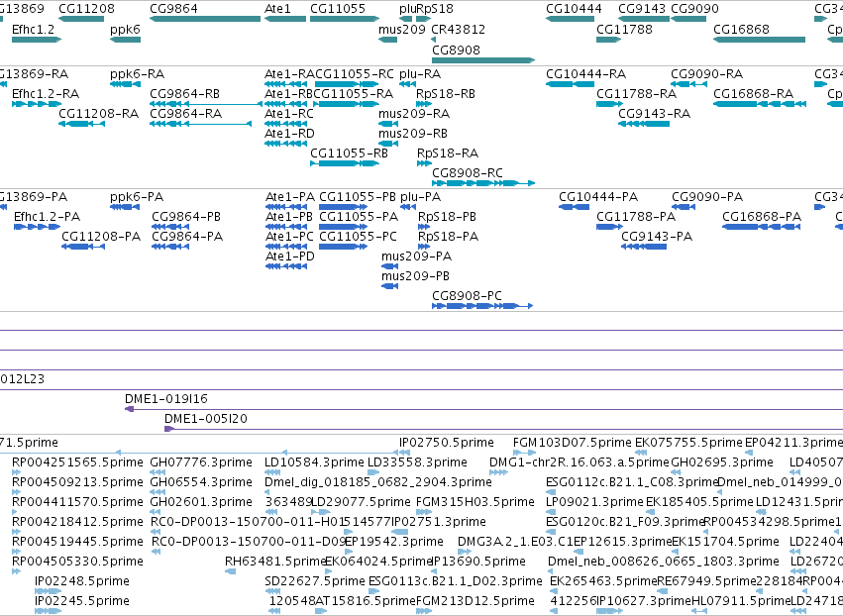This screenshot has height=616, width=843.
Task: Click BAC clone DME1-005I20 label
Action: coord(206,419)
